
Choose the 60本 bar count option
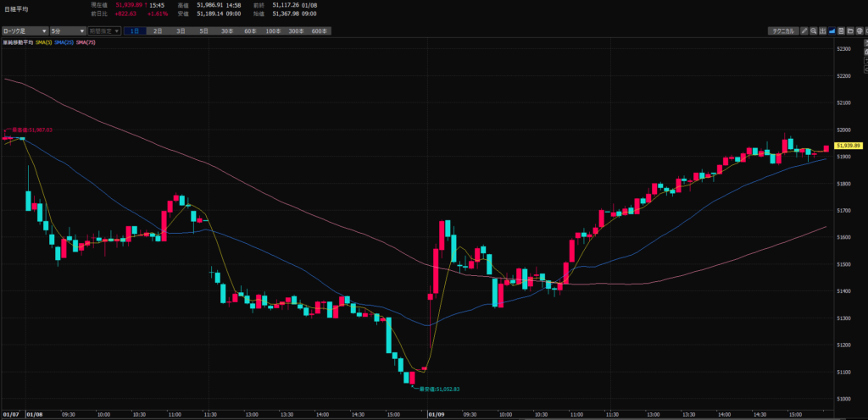point(249,30)
